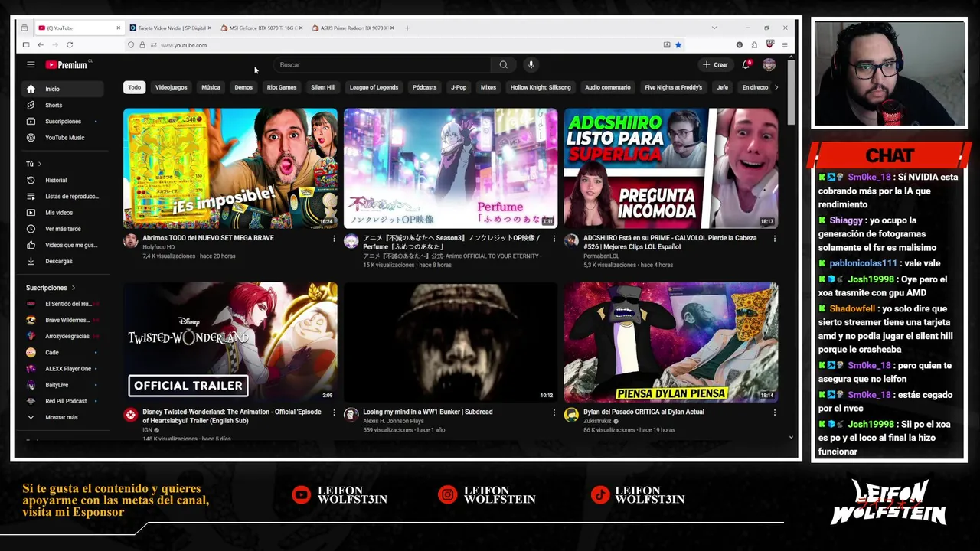Open video title Losing my mind in a WW1 Bunker

(x=427, y=412)
